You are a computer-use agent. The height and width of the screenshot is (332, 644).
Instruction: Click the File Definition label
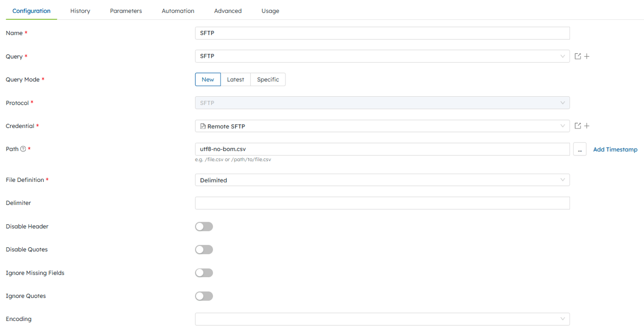(x=25, y=180)
